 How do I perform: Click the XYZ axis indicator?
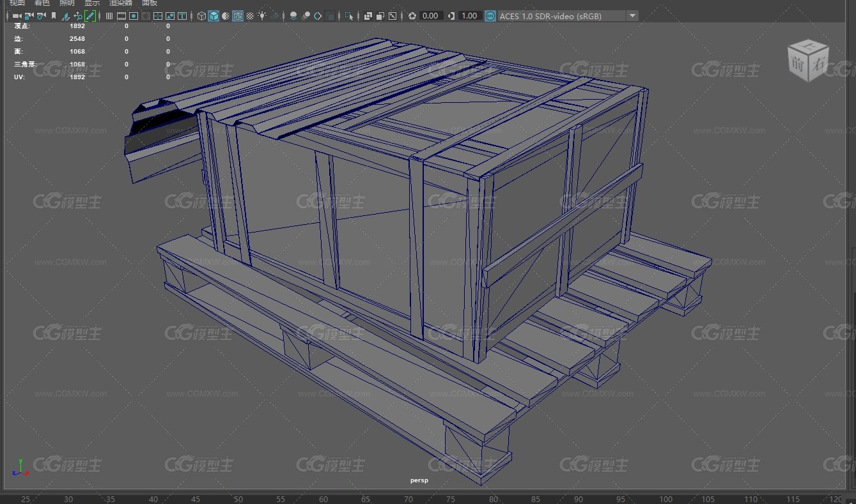pos(20,468)
